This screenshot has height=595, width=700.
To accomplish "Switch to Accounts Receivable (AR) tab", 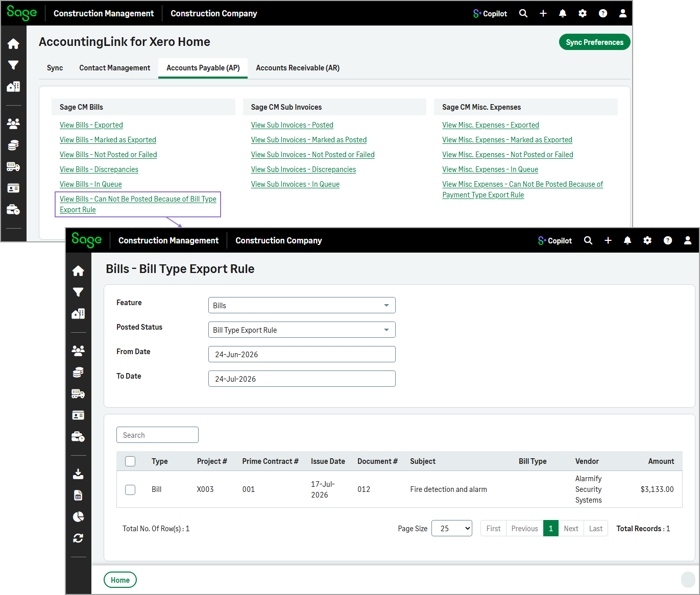I will (x=298, y=68).
